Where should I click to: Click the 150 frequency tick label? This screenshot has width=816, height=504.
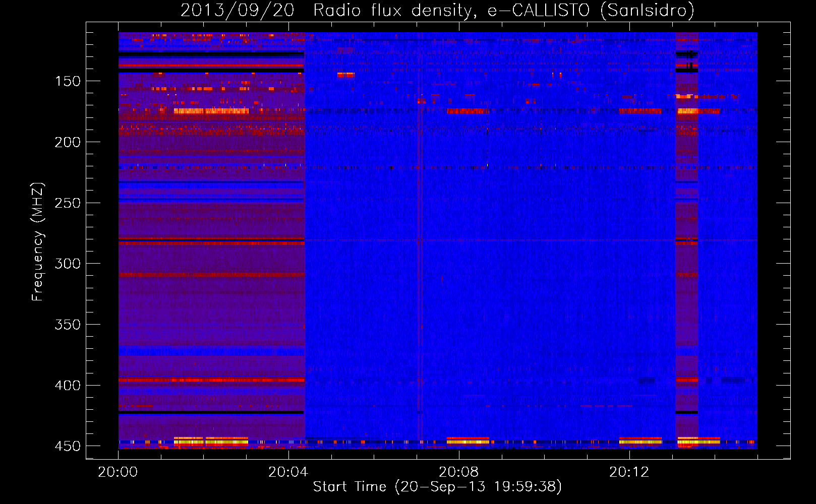(x=68, y=82)
